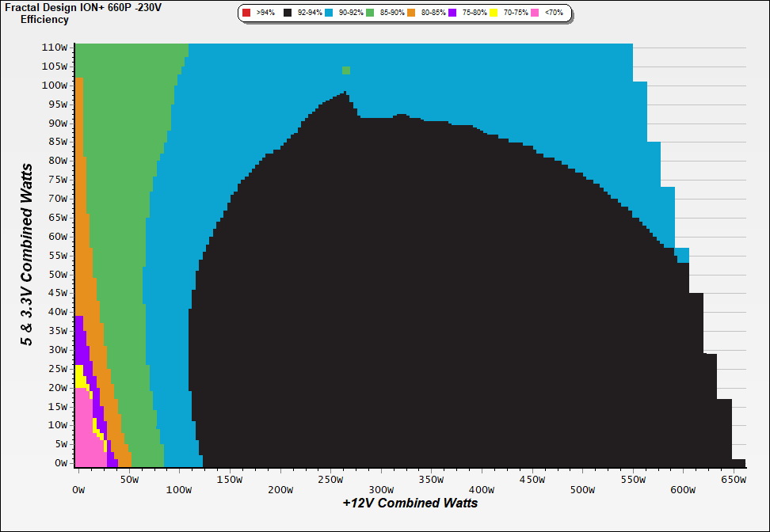Click the red >94% legend swatch
Viewport: 770px width, 532px height.
tap(246, 13)
